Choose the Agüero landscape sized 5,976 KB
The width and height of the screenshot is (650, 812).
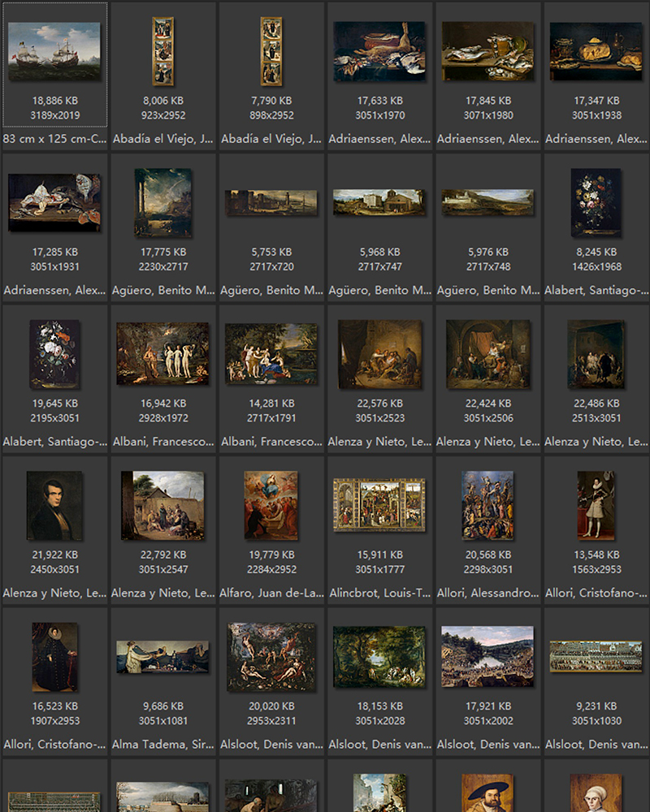[x=487, y=203]
